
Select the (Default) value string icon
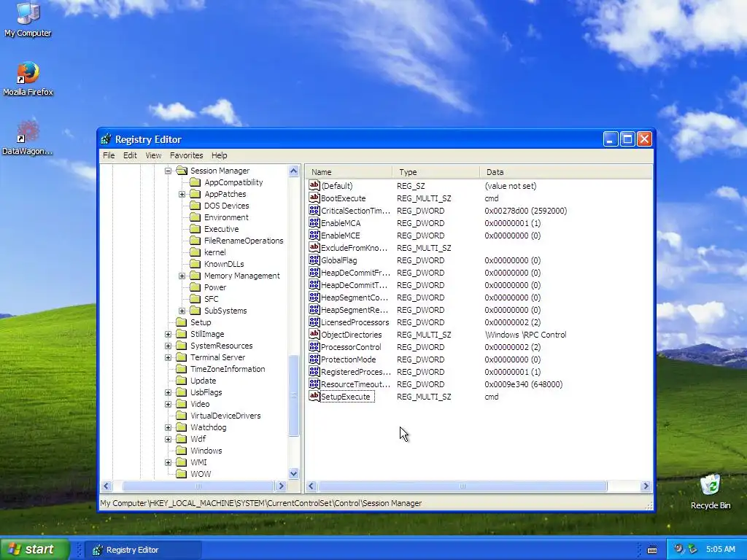314,186
